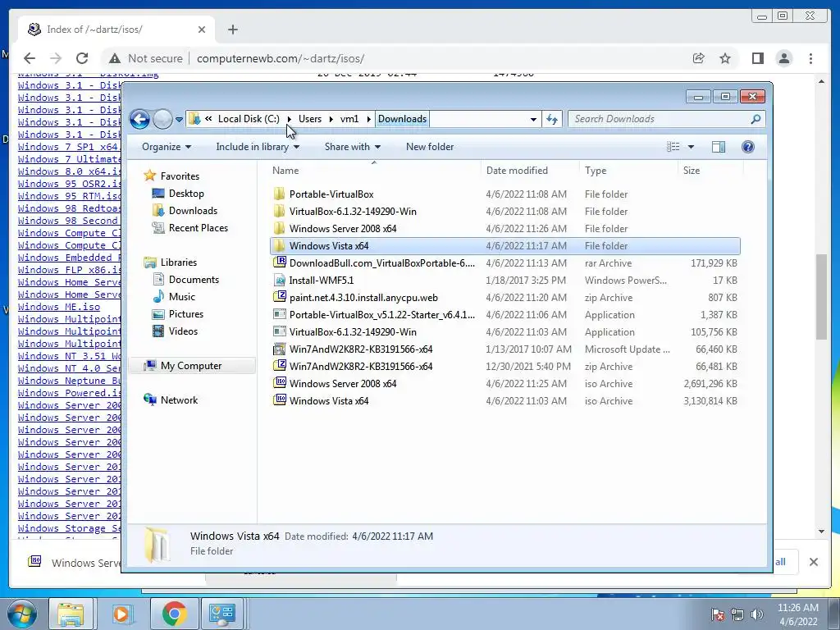This screenshot has width=840, height=630.
Task: Click the Chrome address bar URL
Action: [281, 58]
